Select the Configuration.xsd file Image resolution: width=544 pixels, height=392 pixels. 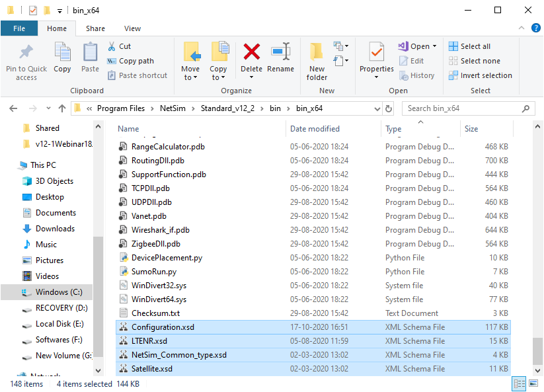pos(313,327)
